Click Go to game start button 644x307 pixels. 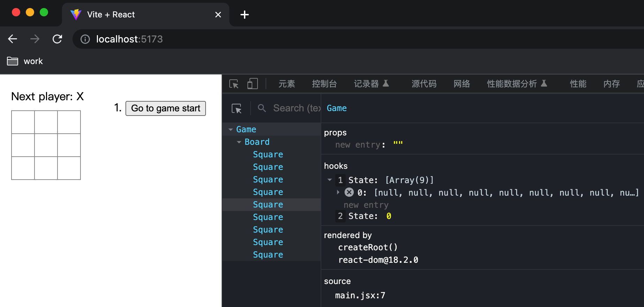[x=166, y=108]
